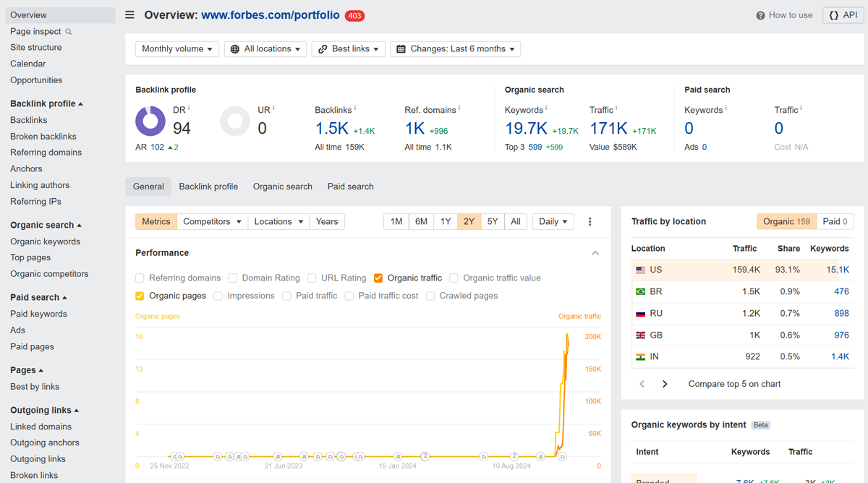The height and width of the screenshot is (483, 868).
Task: Click info icon beside Organic search Keywords
Action: [x=546, y=108]
